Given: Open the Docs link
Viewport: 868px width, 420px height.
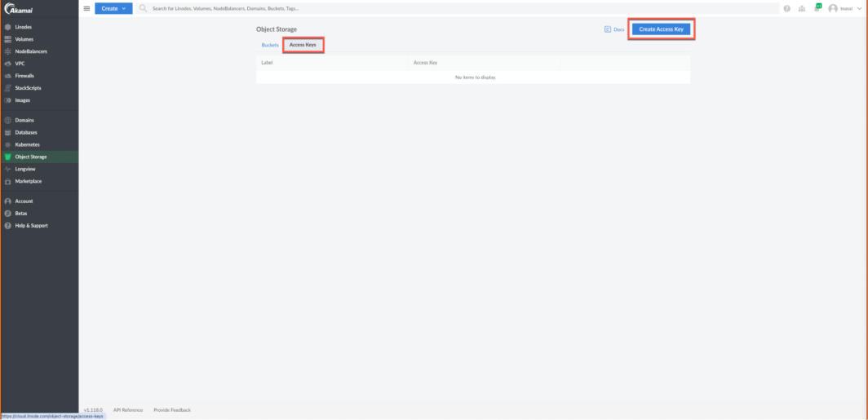Looking at the screenshot, I should (614, 29).
